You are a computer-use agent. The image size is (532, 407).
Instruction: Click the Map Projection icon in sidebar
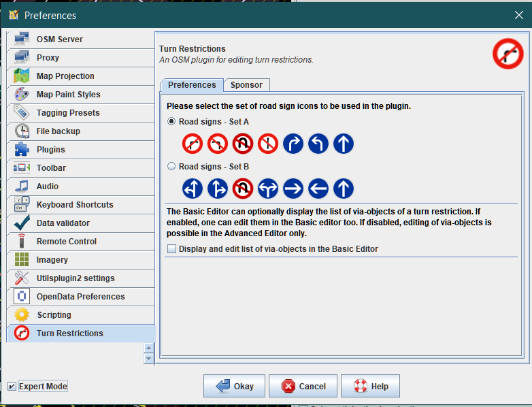[x=22, y=76]
